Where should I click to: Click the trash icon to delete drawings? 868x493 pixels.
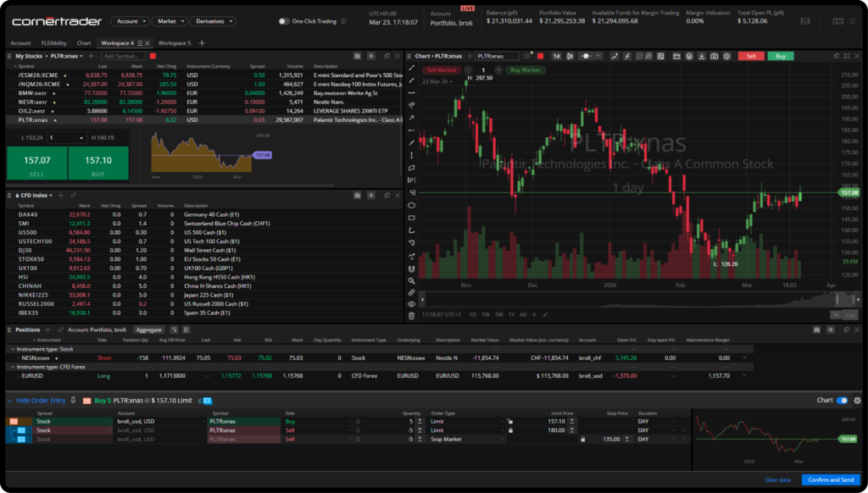tap(411, 316)
